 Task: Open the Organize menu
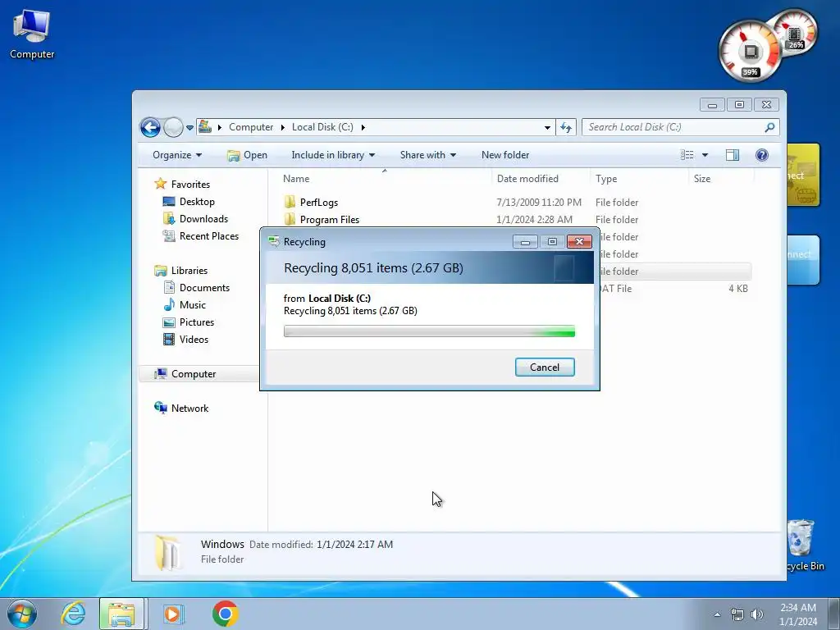tap(177, 155)
